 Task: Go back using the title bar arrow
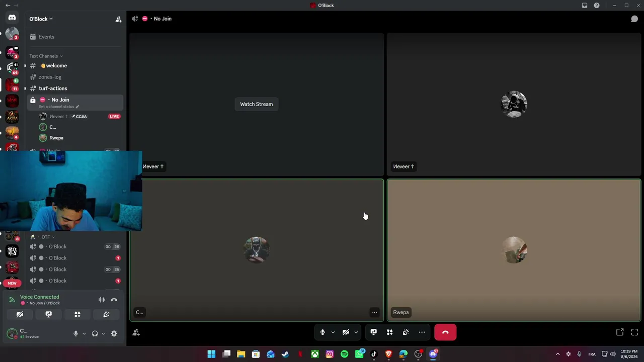pos(8,6)
